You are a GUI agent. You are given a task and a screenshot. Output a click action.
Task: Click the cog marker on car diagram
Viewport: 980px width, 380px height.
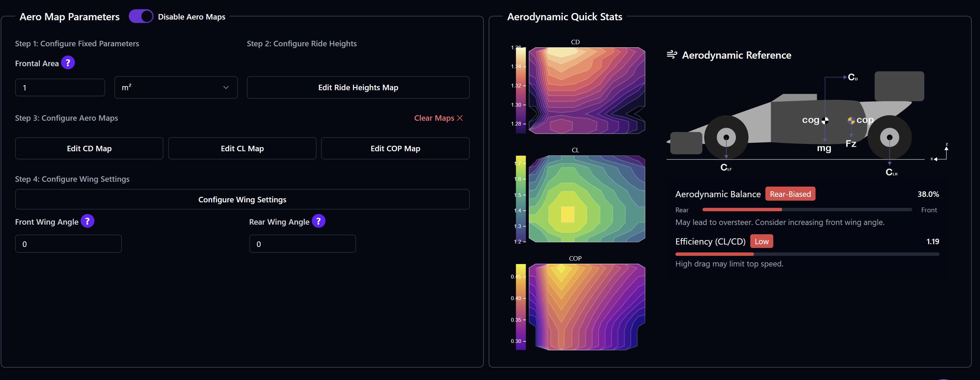[x=825, y=121]
